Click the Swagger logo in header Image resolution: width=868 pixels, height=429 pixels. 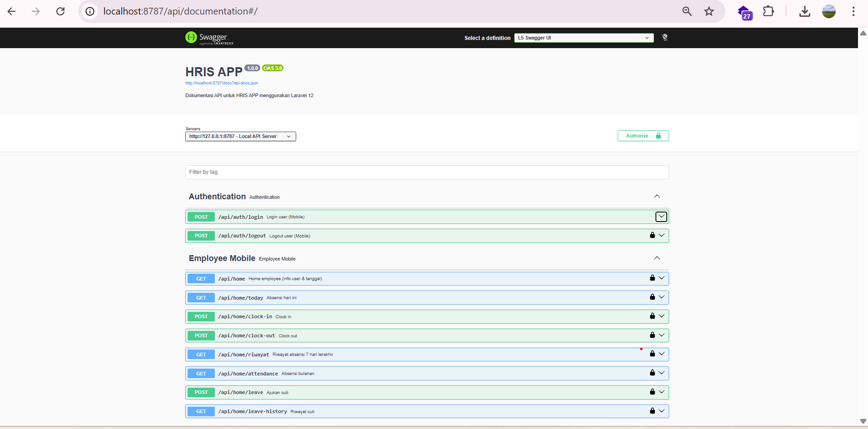pyautogui.click(x=209, y=38)
